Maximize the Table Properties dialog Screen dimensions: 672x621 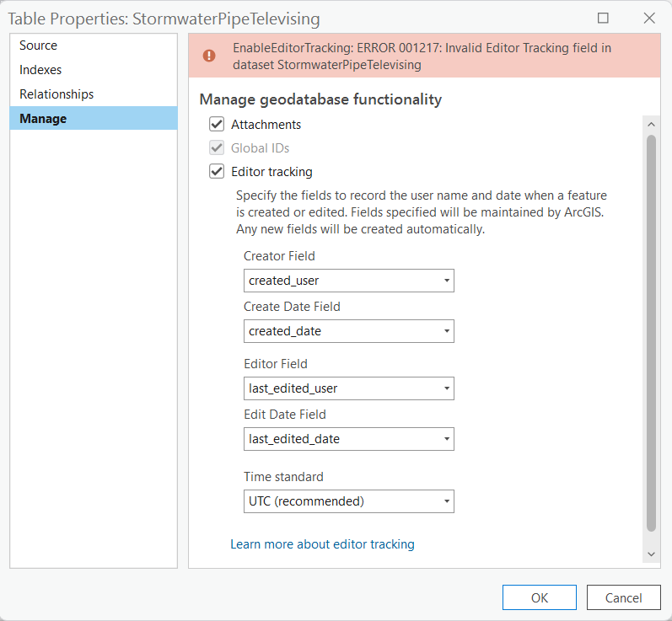click(603, 18)
